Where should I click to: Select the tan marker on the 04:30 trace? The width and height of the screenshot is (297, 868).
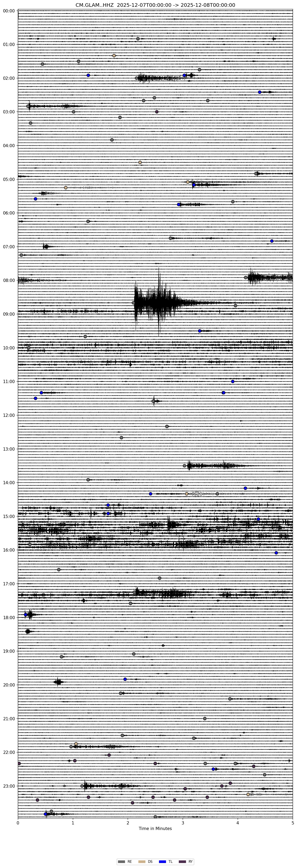[x=140, y=162]
